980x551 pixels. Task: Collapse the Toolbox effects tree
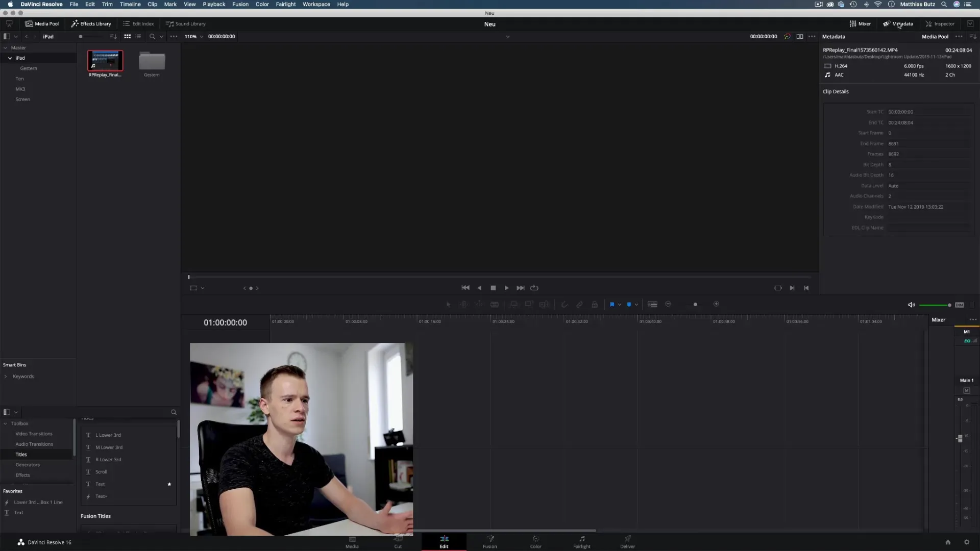6,423
